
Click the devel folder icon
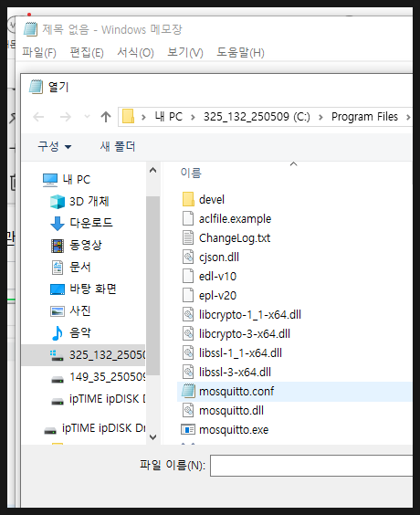[x=188, y=199]
